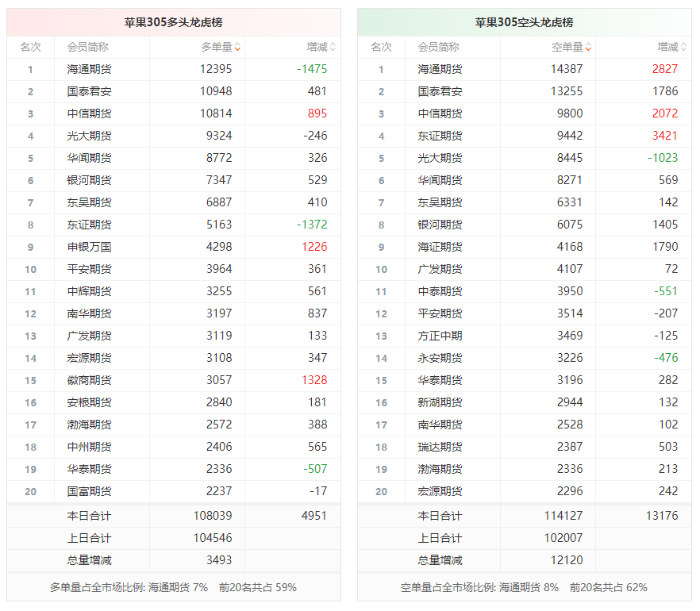Click 名次 header in short table
The width and height of the screenshot is (700, 611).
[381, 48]
